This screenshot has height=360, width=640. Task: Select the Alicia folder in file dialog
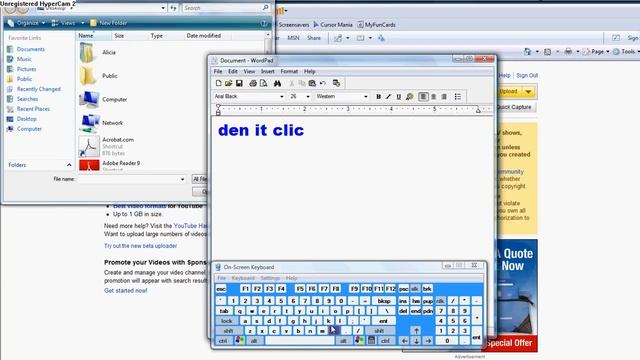click(x=98, y=53)
